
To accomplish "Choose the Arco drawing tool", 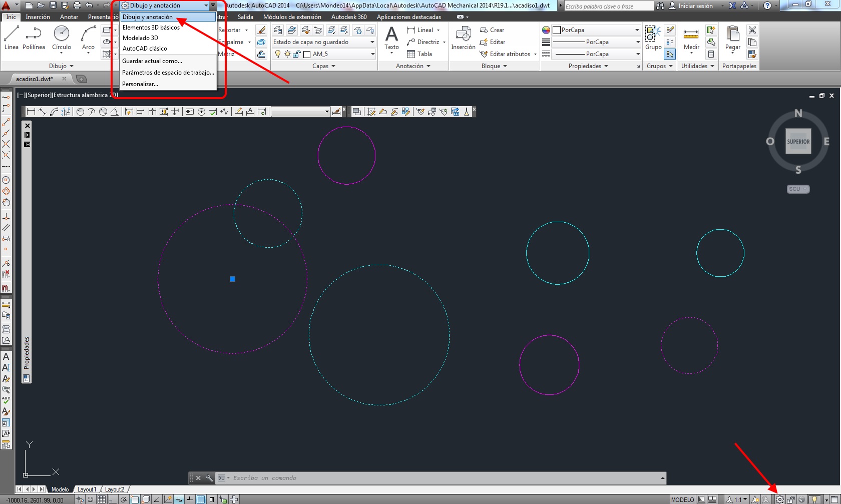I will pyautogui.click(x=88, y=34).
